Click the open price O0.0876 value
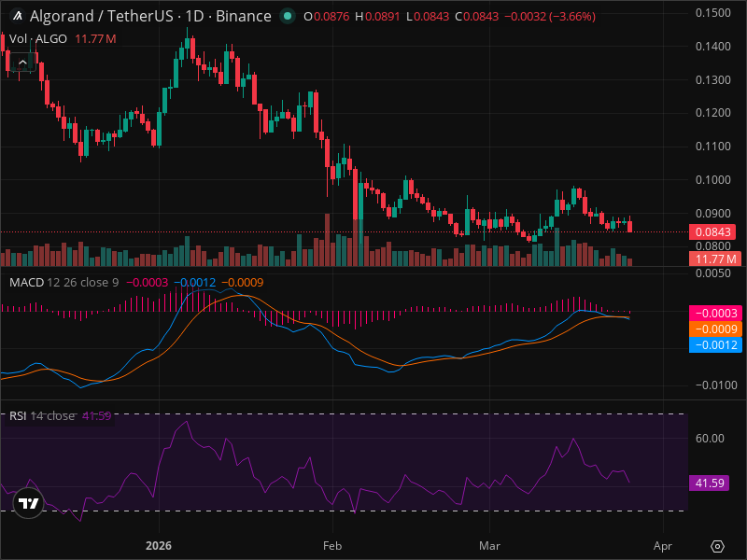Image resolution: width=747 pixels, height=560 pixels. point(326,17)
